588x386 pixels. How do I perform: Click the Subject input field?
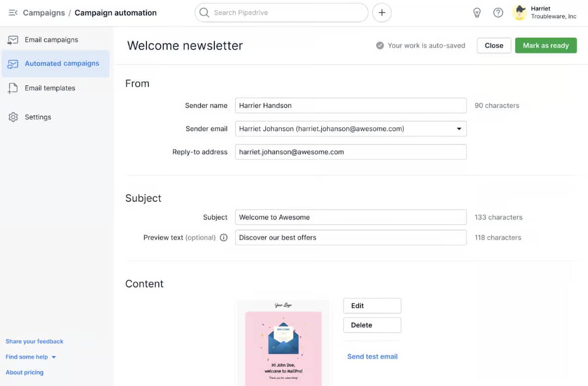[x=350, y=217]
